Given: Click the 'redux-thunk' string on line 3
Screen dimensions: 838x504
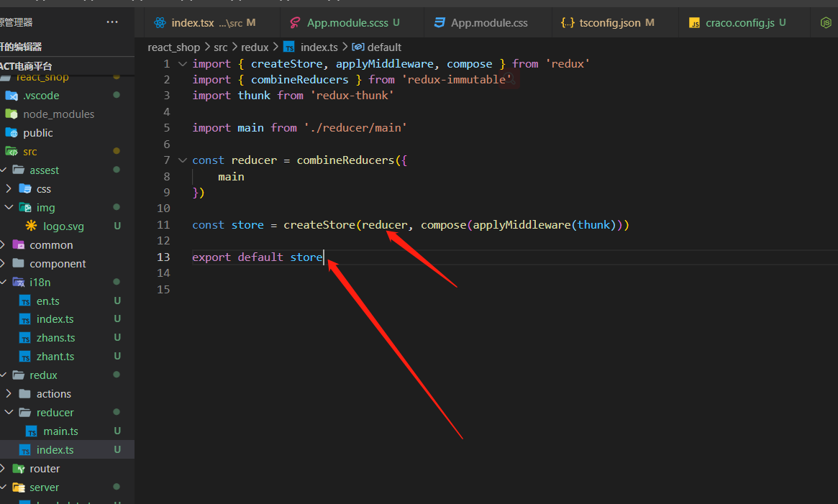Looking at the screenshot, I should pos(352,95).
